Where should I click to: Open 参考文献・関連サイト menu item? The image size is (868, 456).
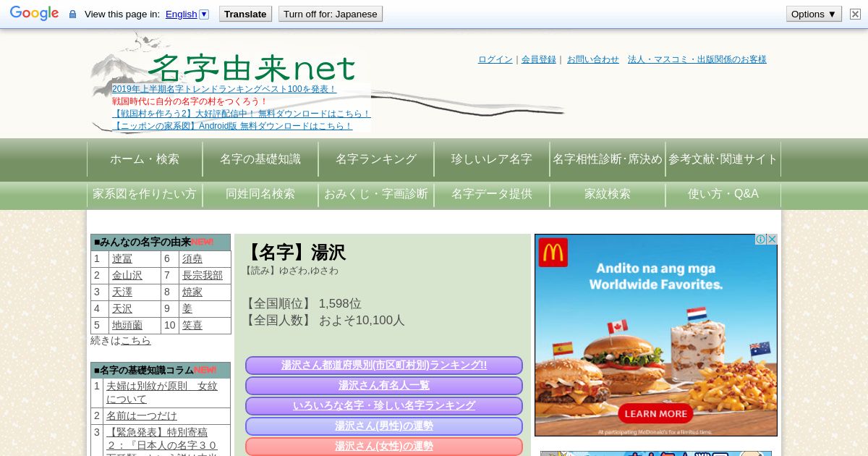[723, 159]
